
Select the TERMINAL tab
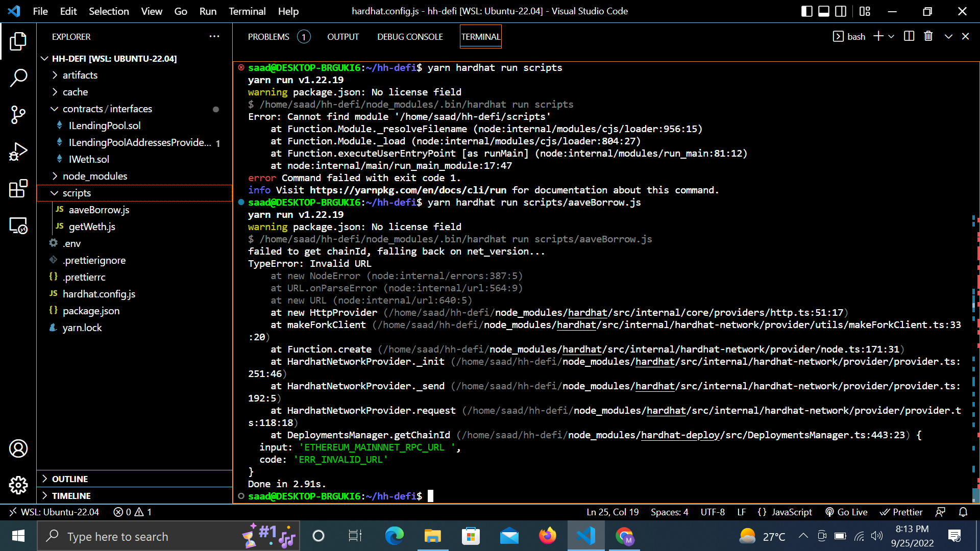tap(481, 37)
